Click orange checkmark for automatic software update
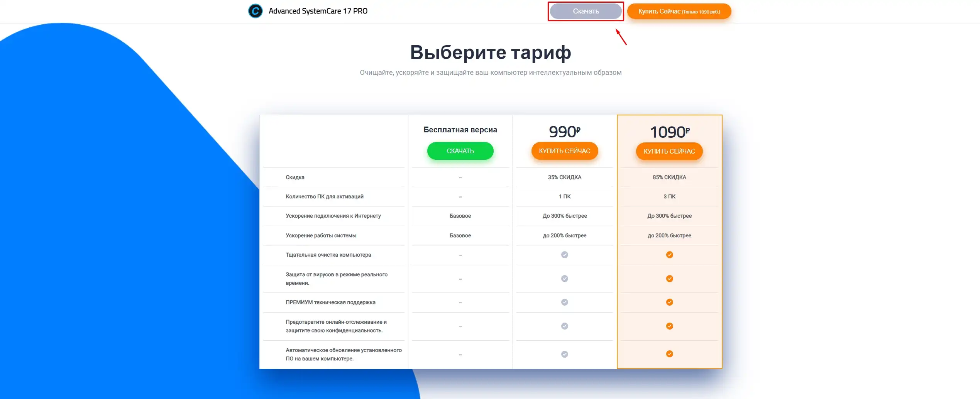The image size is (980, 399). click(669, 354)
